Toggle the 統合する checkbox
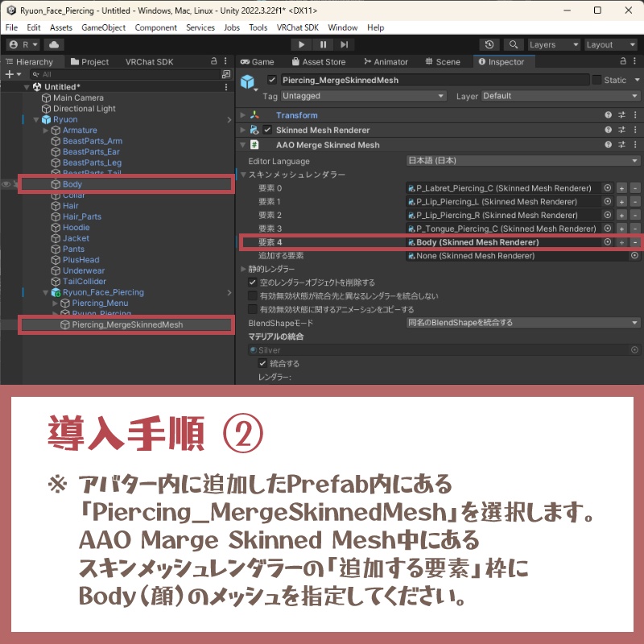Screen dimensions: 644x644 (x=262, y=364)
